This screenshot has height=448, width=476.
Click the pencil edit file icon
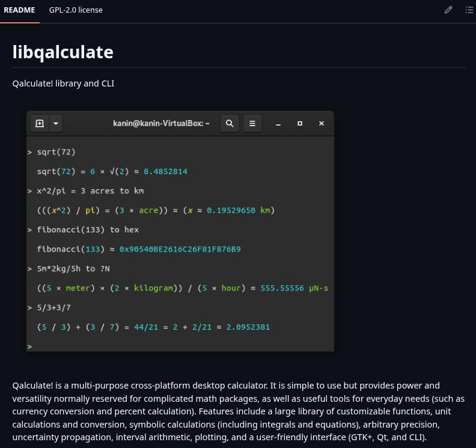click(448, 10)
